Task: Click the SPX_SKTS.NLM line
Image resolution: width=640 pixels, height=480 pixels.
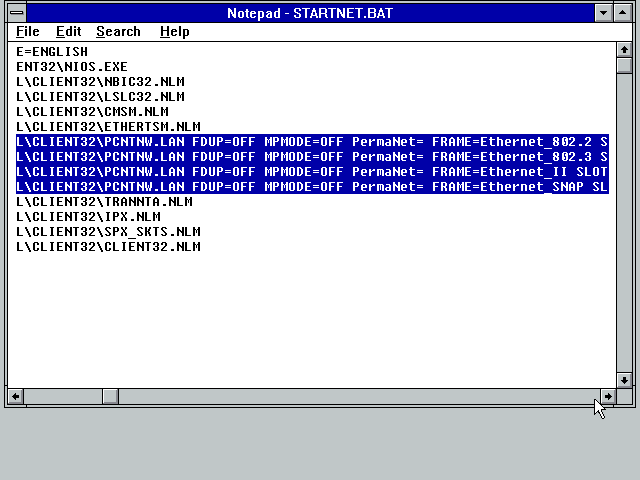Action: pyautogui.click(x=108, y=232)
